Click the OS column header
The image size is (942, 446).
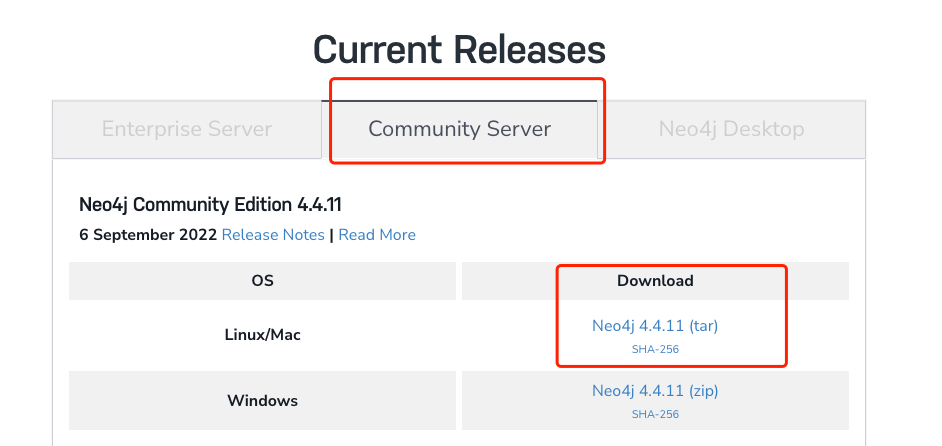[x=263, y=281]
